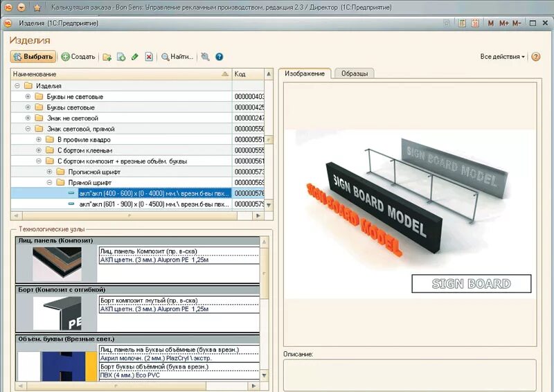
Task: Click up arrow of Технологические узлы scrollbar
Action: pos(264,242)
